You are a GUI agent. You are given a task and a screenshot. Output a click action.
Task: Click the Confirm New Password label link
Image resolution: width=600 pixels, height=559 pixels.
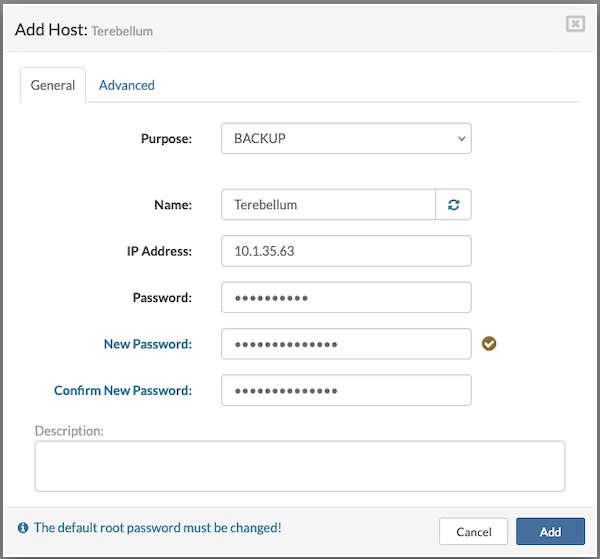click(123, 390)
